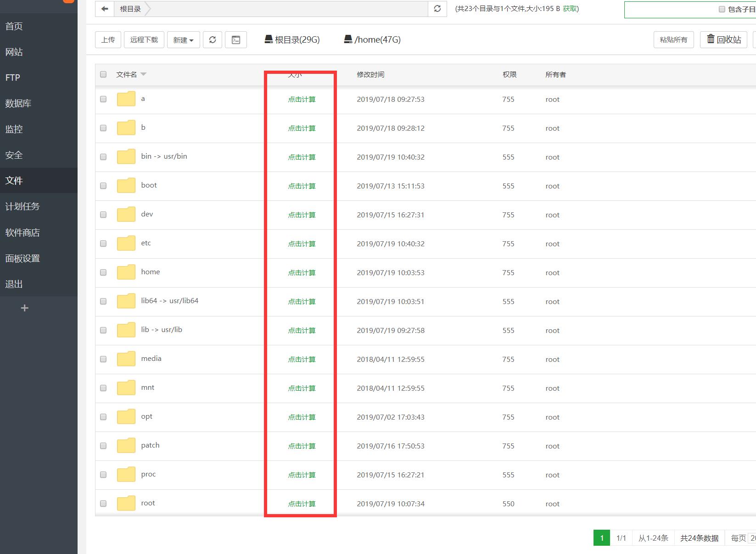Open the 回收站 recycle bin

[723, 40]
